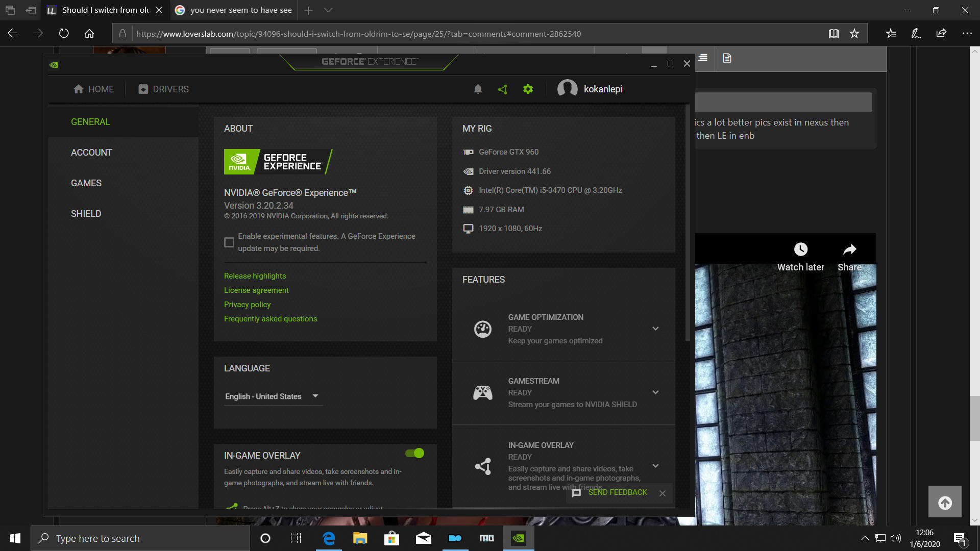The width and height of the screenshot is (980, 551).
Task: Open Windows Start menu
Action: click(x=15, y=538)
